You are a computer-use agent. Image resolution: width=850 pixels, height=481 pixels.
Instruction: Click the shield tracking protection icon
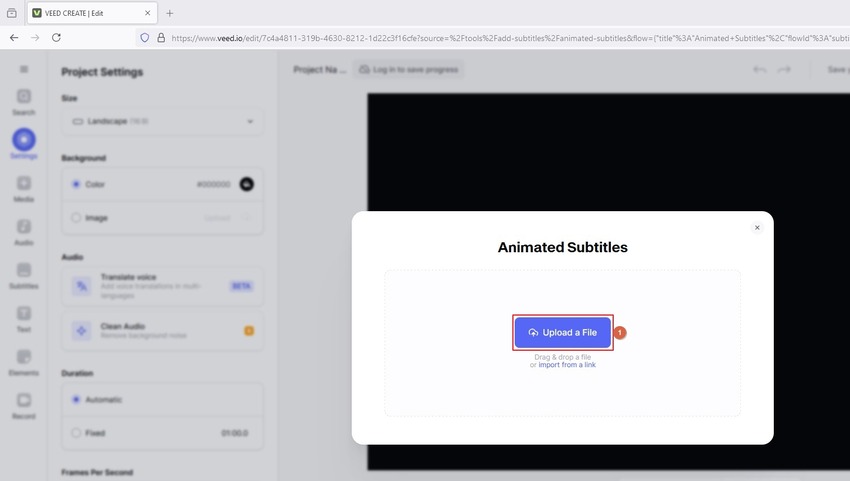coord(145,38)
